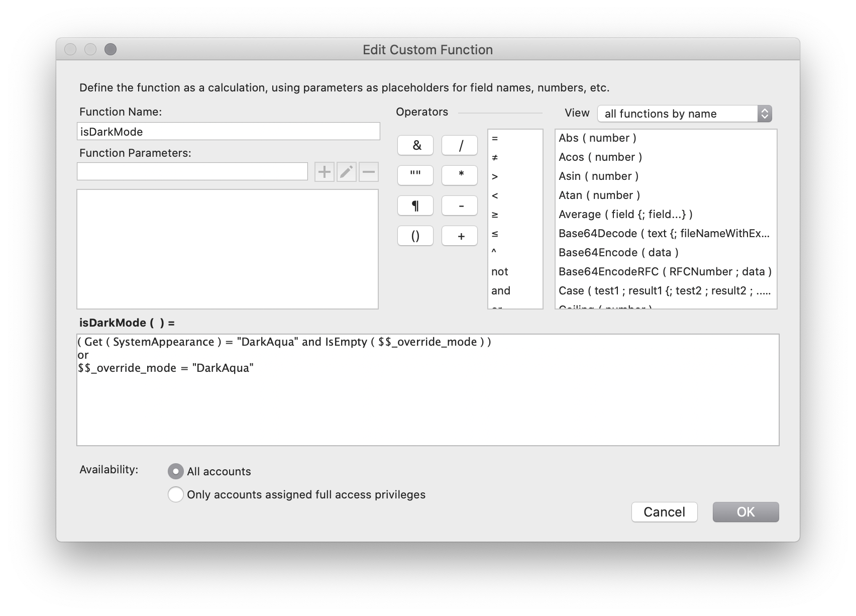Remove the selected function parameter
Screen dimensions: 856x616
(369, 171)
